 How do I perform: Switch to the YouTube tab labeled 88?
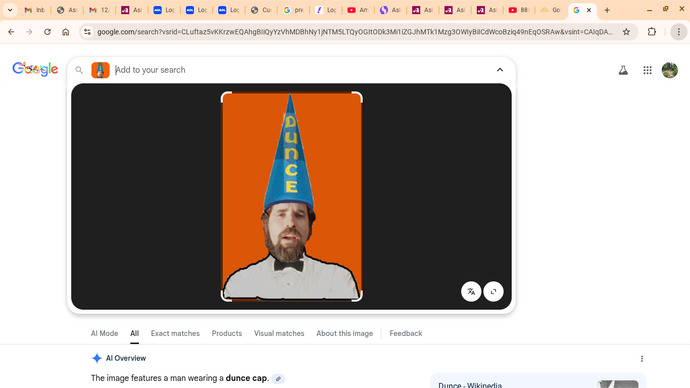[519, 10]
